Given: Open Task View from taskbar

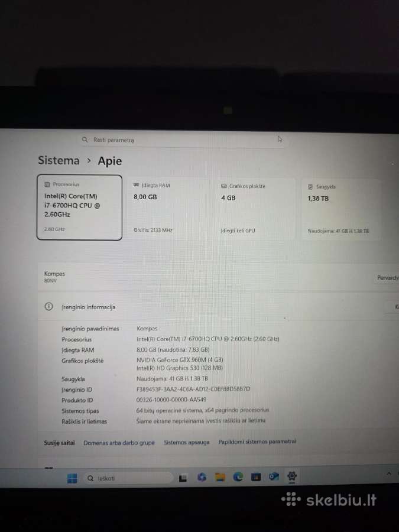Looking at the screenshot, I should click(183, 478).
